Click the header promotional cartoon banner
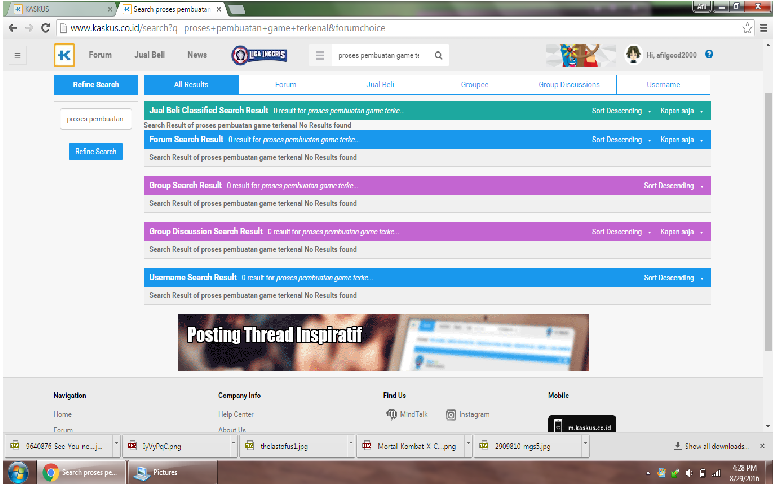 click(x=581, y=55)
